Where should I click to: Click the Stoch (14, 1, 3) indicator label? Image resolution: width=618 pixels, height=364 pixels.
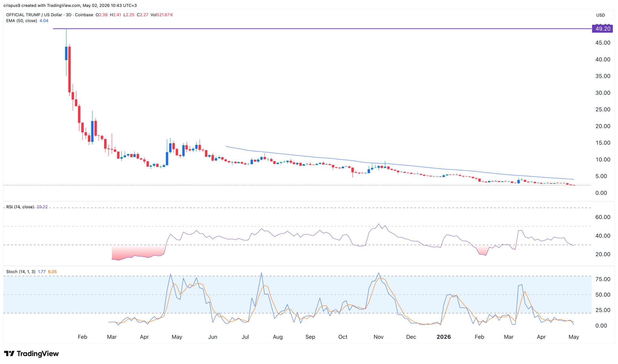point(21,272)
